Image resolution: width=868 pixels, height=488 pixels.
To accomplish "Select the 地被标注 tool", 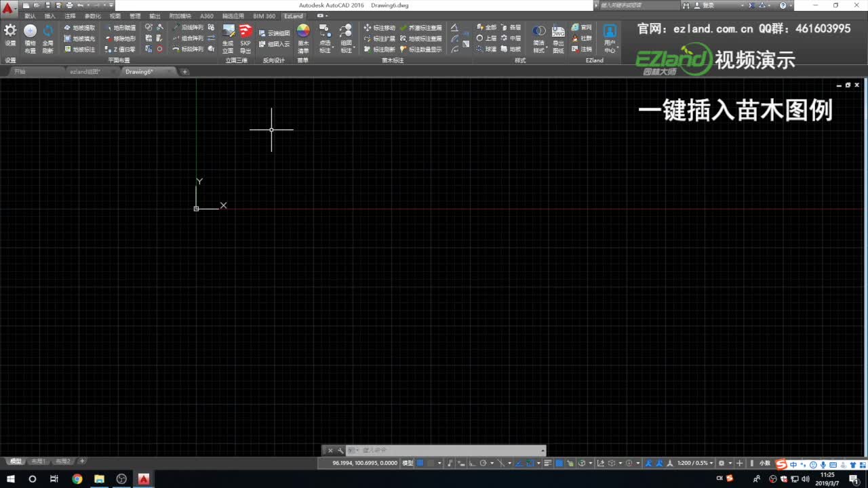I will [80, 49].
